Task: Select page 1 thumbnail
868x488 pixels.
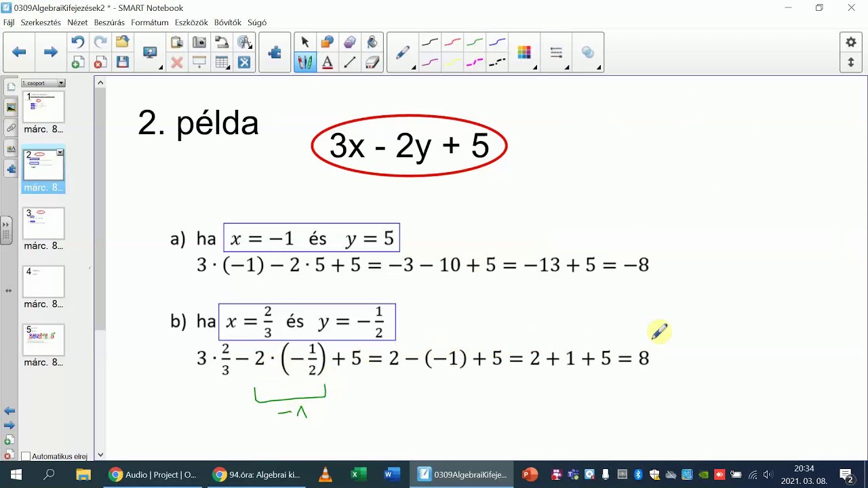Action: [43, 107]
